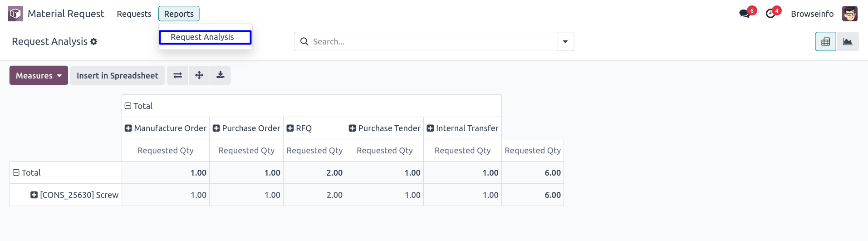Viewport: 868px width, 241px height.
Task: Click the expand all icon
Action: (199, 75)
